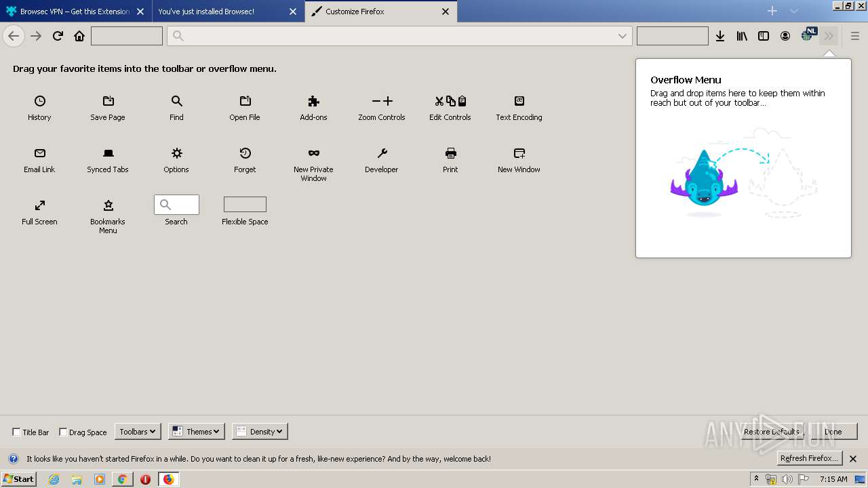This screenshot has height=488, width=868.
Task: Click the Back navigation button
Action: pos(14,36)
